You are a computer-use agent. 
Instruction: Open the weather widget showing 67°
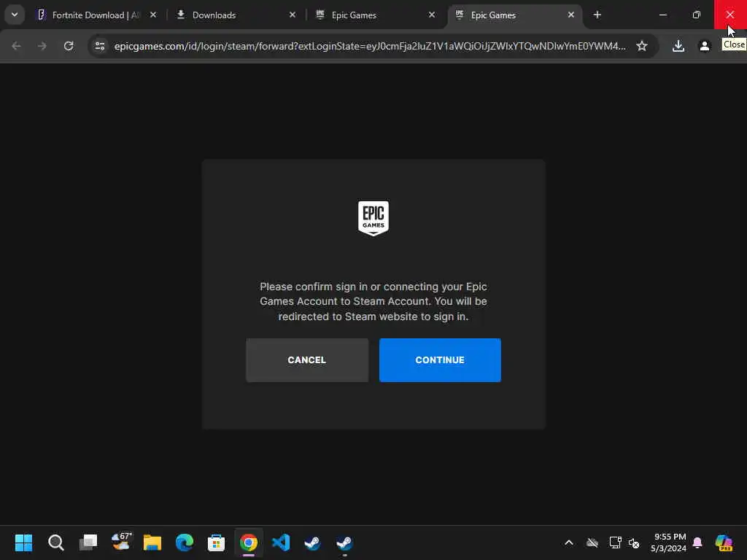pos(120,542)
